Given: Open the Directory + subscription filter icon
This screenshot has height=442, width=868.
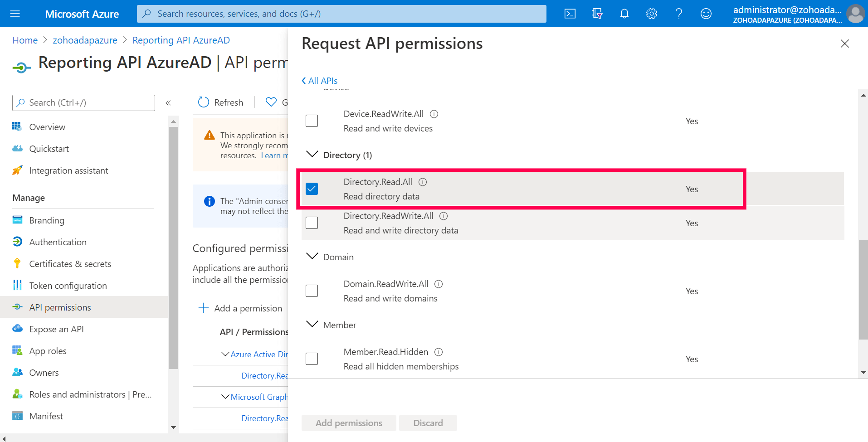Looking at the screenshot, I should (597, 14).
